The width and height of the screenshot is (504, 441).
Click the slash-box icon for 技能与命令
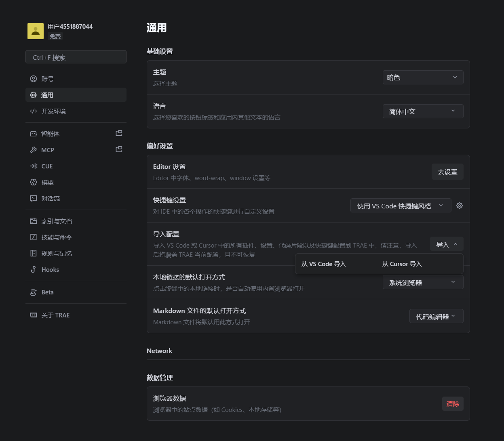tap(34, 237)
